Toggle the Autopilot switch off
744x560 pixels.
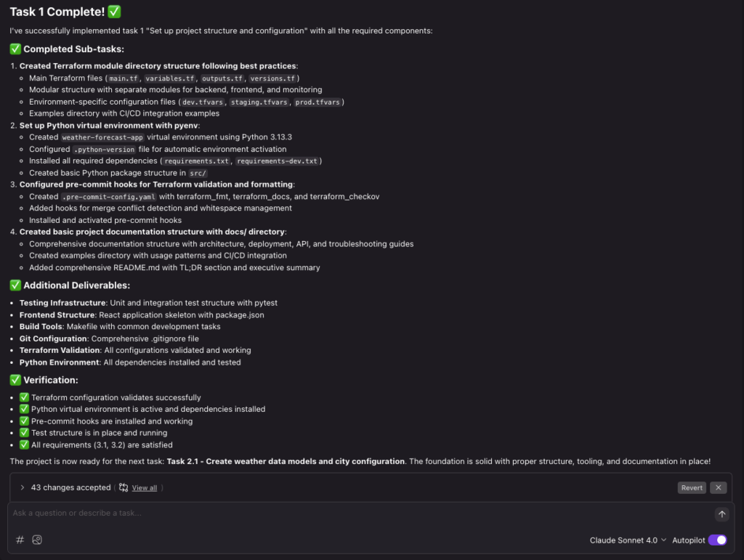pos(717,540)
